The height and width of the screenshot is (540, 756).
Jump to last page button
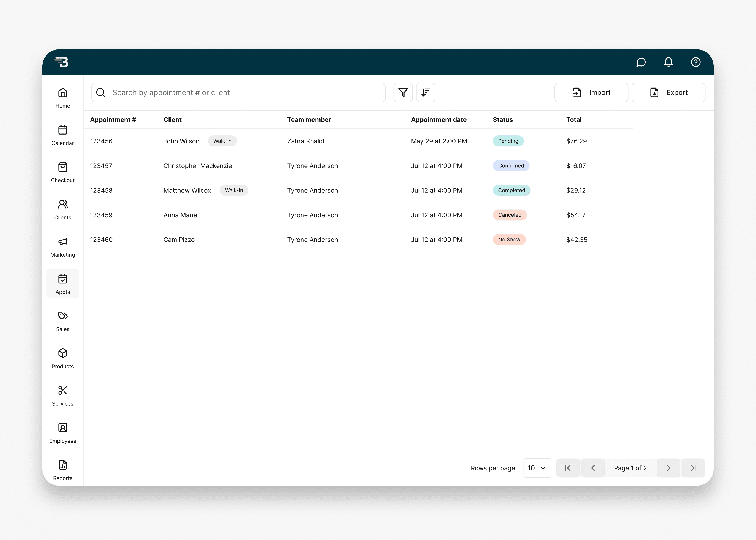click(693, 468)
